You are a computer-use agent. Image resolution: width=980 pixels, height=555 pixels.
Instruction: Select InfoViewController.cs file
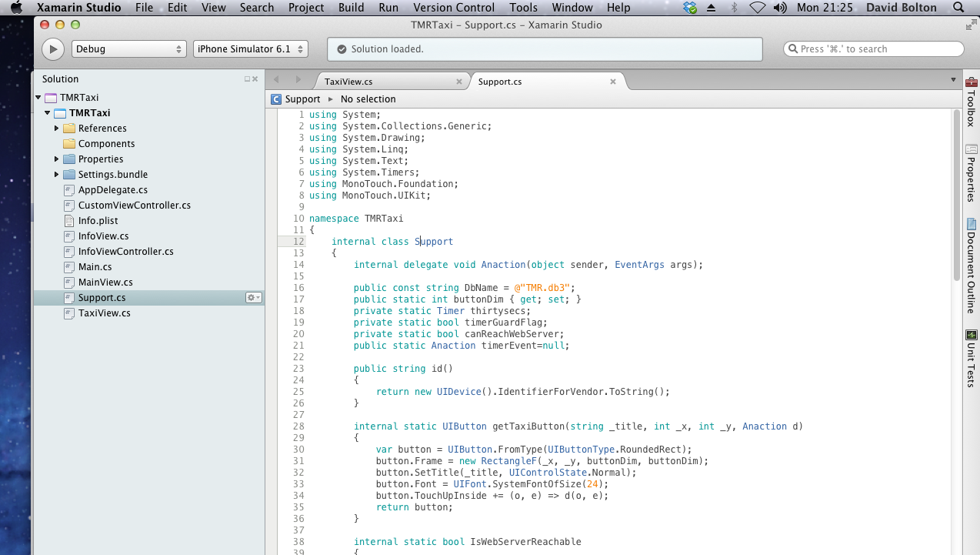(125, 252)
